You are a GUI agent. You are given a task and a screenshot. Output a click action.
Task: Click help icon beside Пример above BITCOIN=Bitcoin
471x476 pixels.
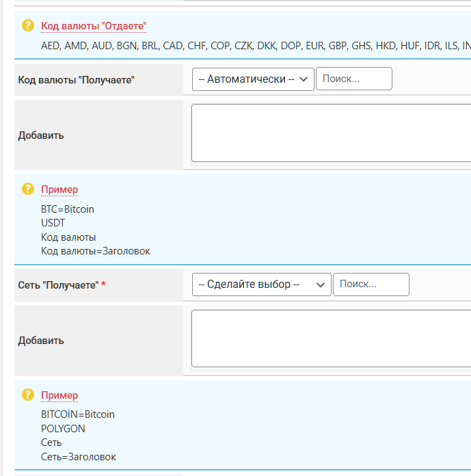click(28, 395)
